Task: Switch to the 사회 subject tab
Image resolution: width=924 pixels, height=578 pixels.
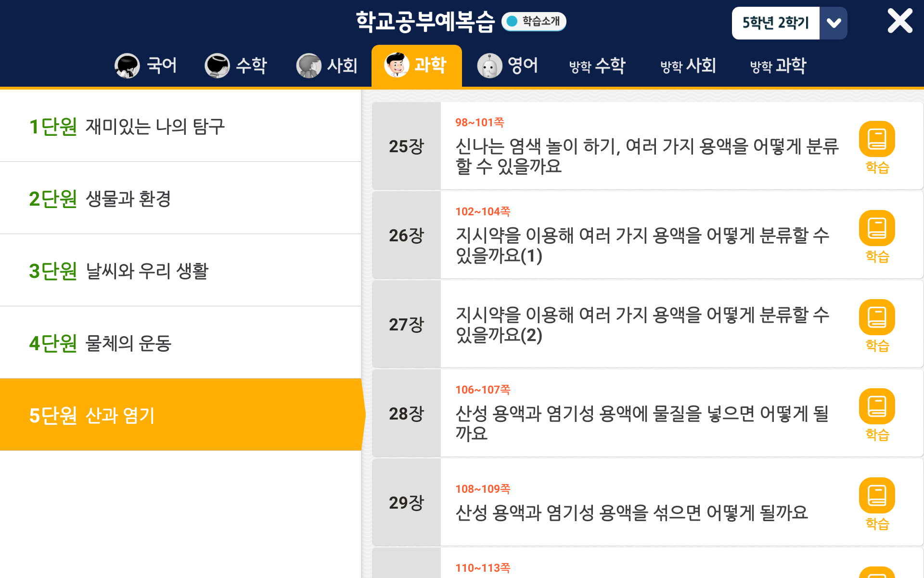Action: (x=327, y=66)
